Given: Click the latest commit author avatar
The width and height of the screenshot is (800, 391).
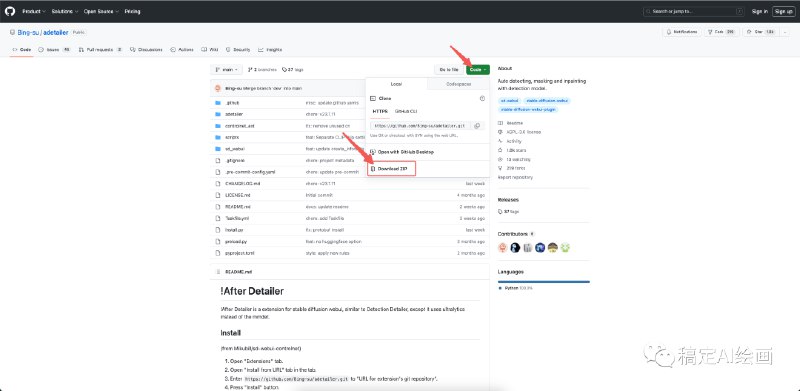Looking at the screenshot, I should 218,88.
